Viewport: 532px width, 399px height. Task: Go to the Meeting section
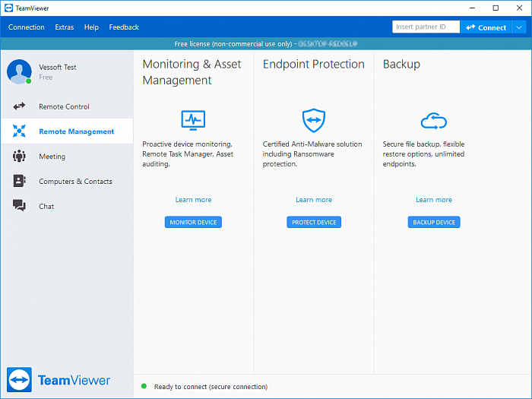point(67,156)
